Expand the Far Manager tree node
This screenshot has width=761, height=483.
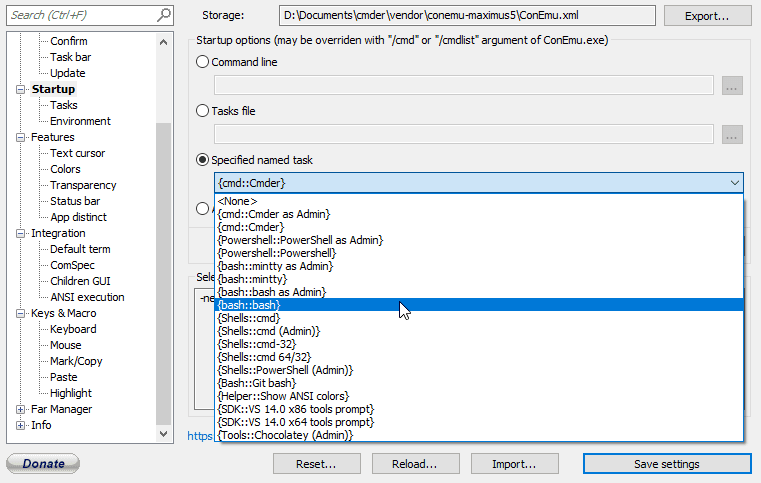pyautogui.click(x=20, y=410)
